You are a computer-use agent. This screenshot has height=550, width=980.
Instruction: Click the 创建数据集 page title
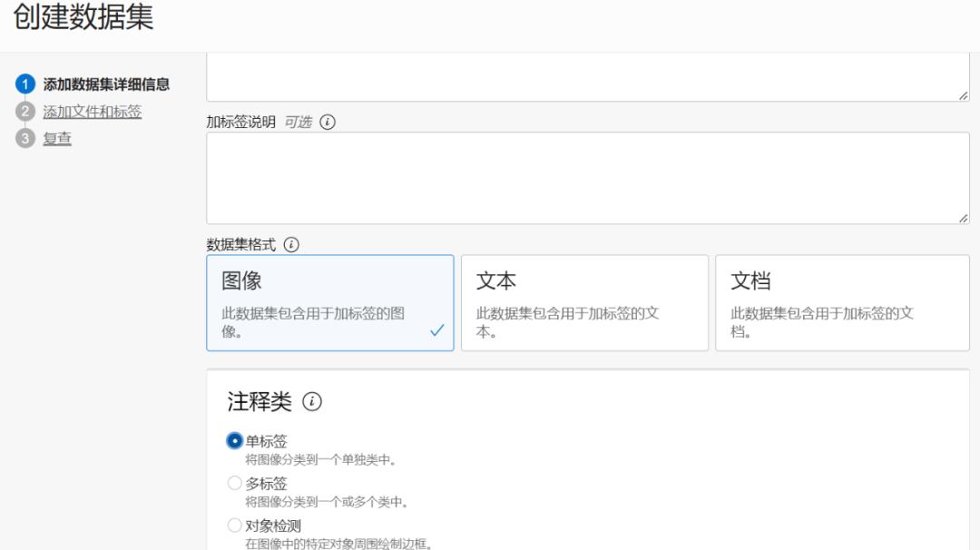point(83,17)
